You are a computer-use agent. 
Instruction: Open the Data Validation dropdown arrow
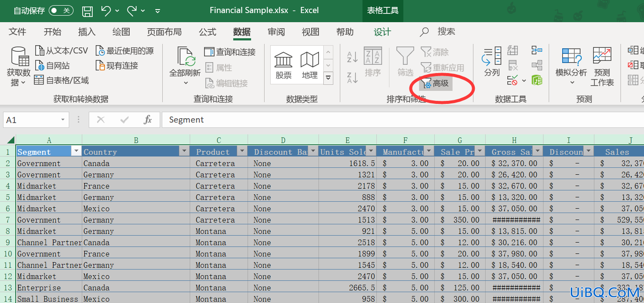[x=524, y=80]
